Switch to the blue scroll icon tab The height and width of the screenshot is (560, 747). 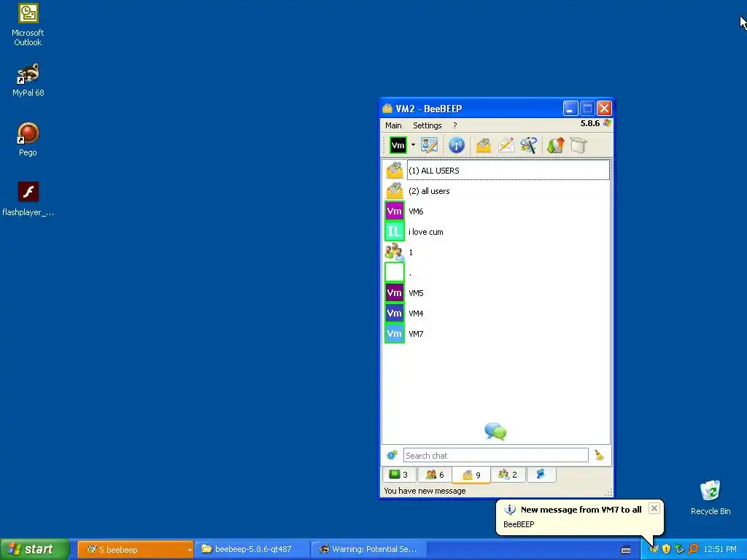pyautogui.click(x=541, y=474)
